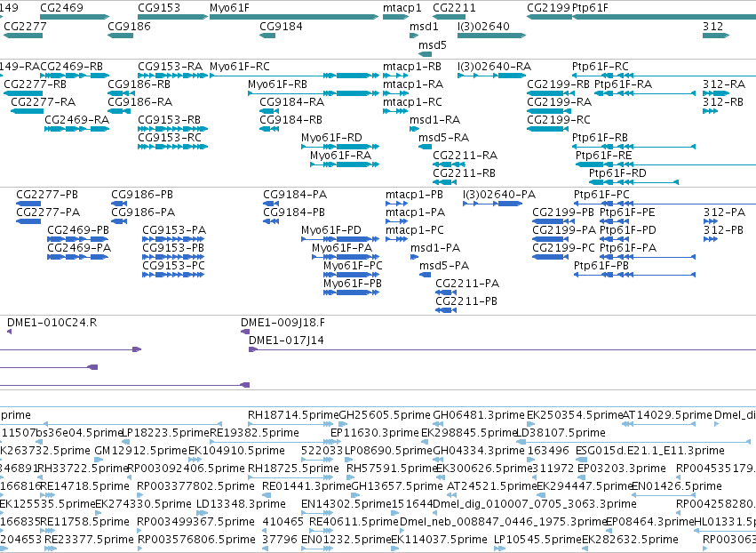Open BAC end DME1-009J18.F
The image size is (756, 553).
[283, 323]
